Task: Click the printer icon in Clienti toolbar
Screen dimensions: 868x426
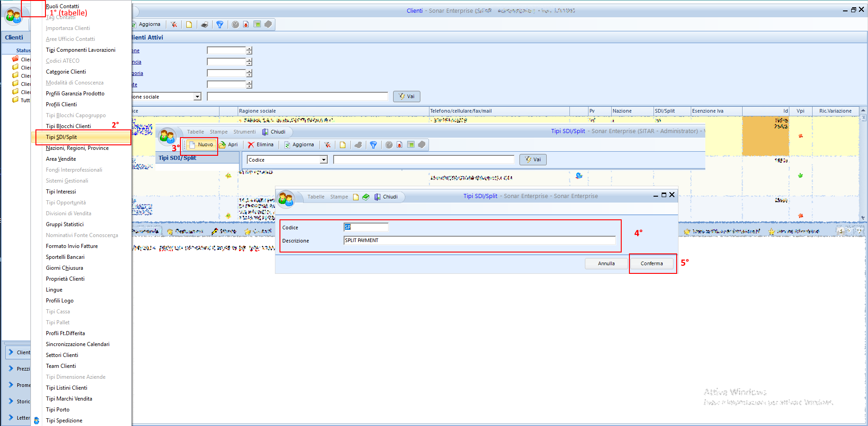Action: click(205, 25)
